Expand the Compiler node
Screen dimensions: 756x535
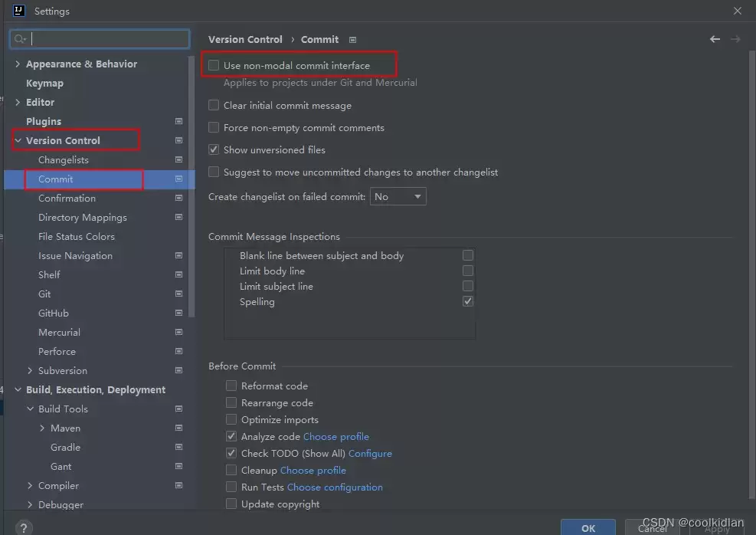pyautogui.click(x=30, y=485)
